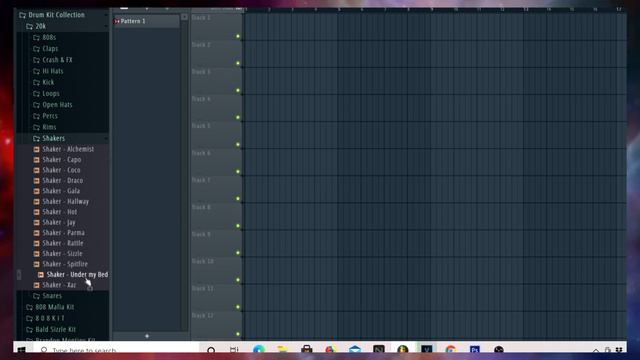Click the Cortana circle on taskbar

coord(211,350)
